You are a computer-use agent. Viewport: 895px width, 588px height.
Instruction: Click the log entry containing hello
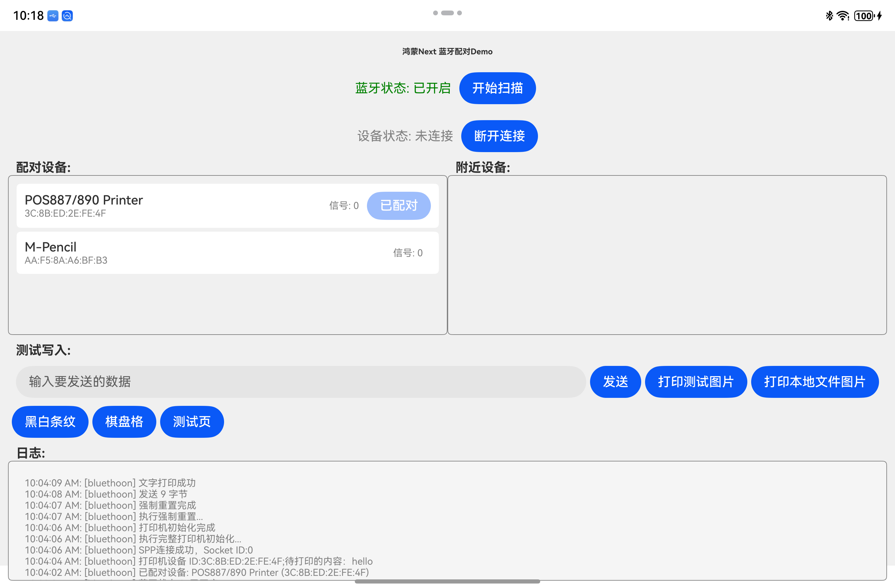[x=198, y=561]
